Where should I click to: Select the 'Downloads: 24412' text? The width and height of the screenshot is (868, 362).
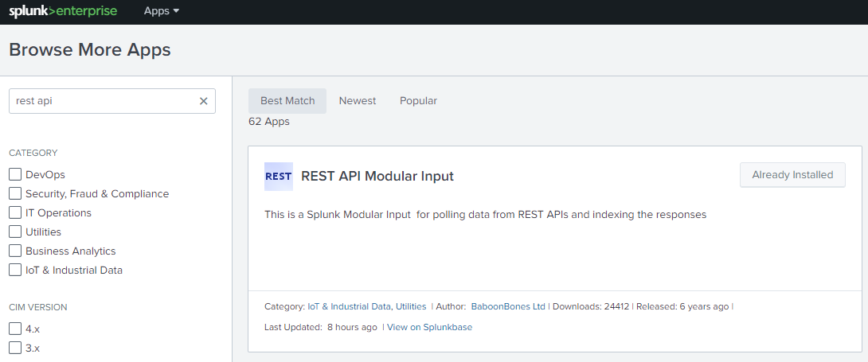click(x=591, y=306)
